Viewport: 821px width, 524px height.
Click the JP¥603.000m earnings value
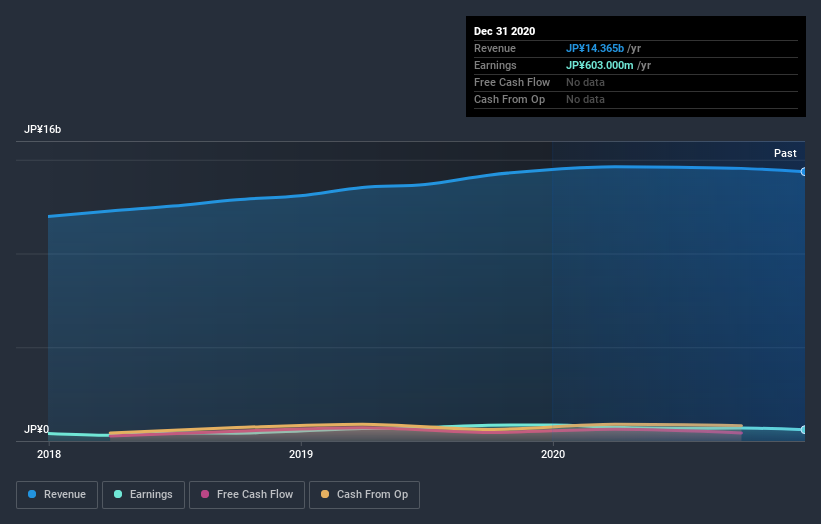(600, 65)
